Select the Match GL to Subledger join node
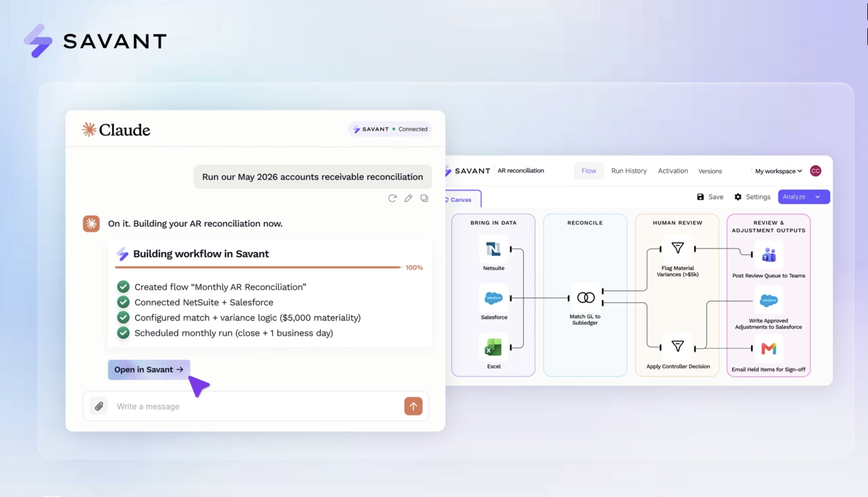The image size is (868, 497). click(585, 297)
